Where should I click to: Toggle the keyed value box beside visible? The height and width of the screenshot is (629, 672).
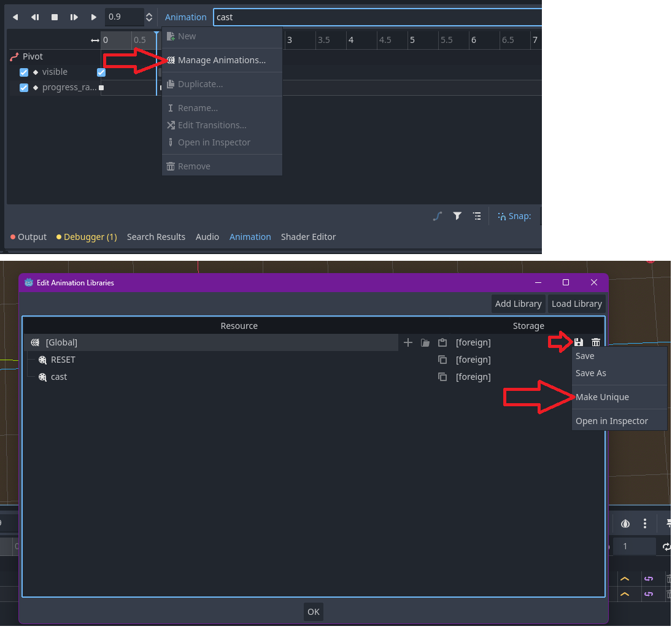[100, 72]
